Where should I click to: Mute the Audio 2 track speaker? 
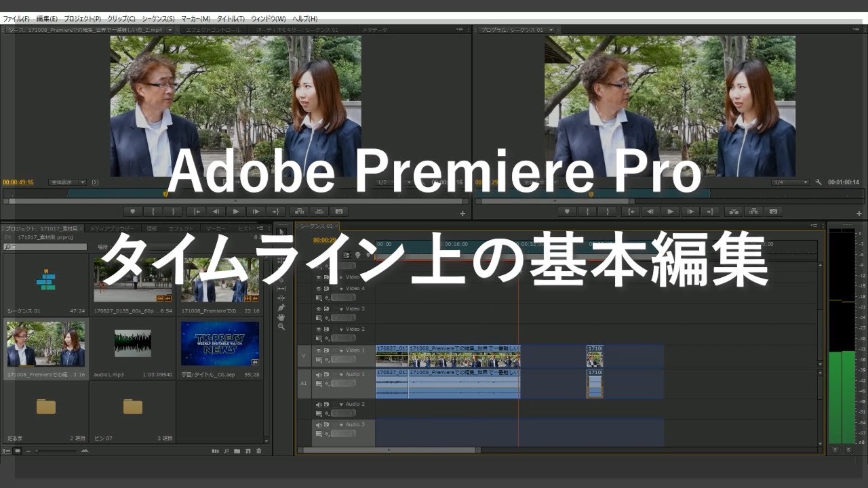(x=318, y=404)
